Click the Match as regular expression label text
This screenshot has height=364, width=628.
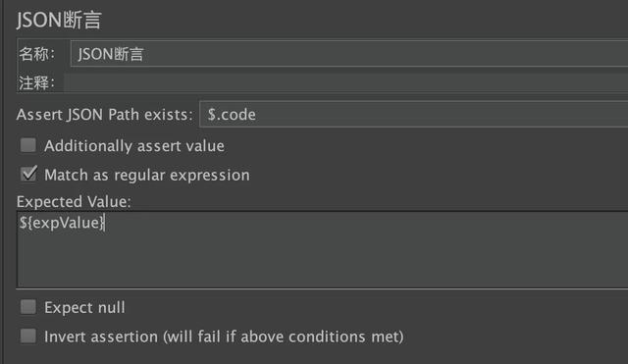coord(147,175)
